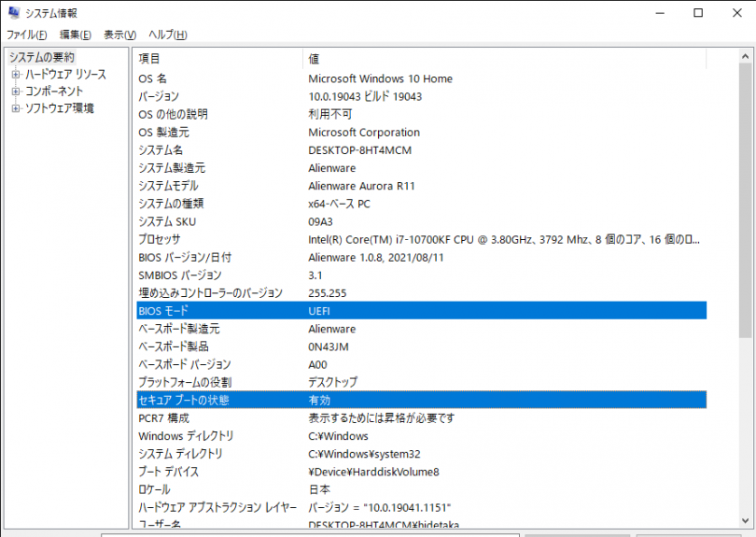The image size is (756, 537).
Task: Select the BIOS モード row
Action: click(x=421, y=311)
